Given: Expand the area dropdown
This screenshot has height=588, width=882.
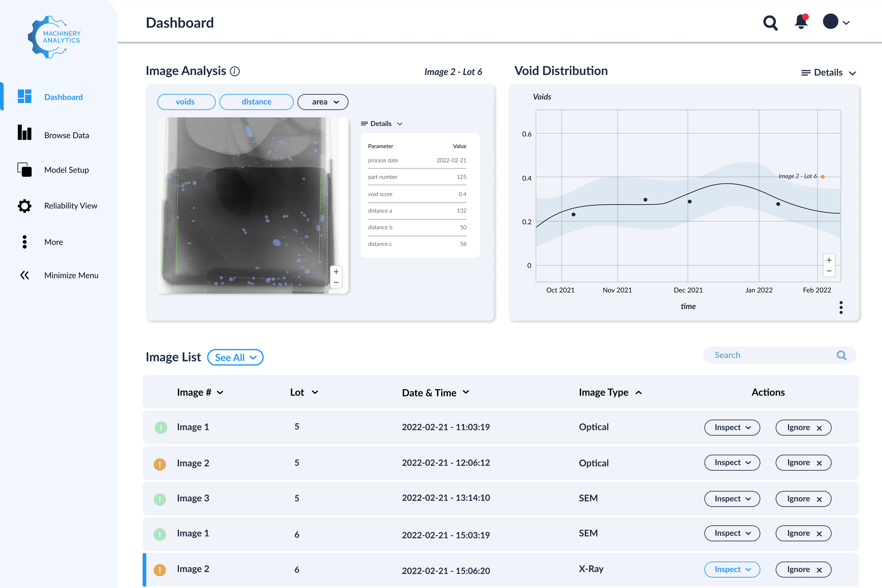Looking at the screenshot, I should (x=323, y=102).
